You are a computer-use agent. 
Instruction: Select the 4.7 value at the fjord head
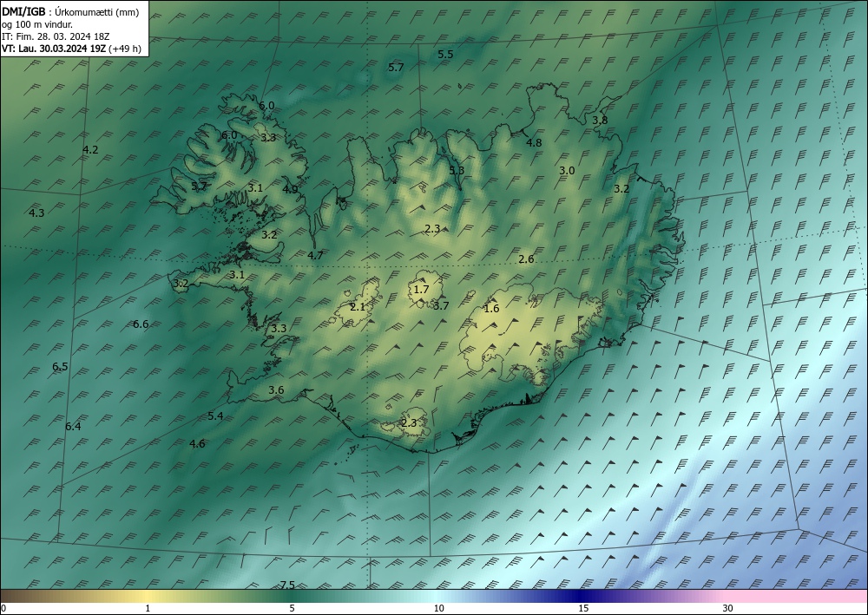[315, 255]
